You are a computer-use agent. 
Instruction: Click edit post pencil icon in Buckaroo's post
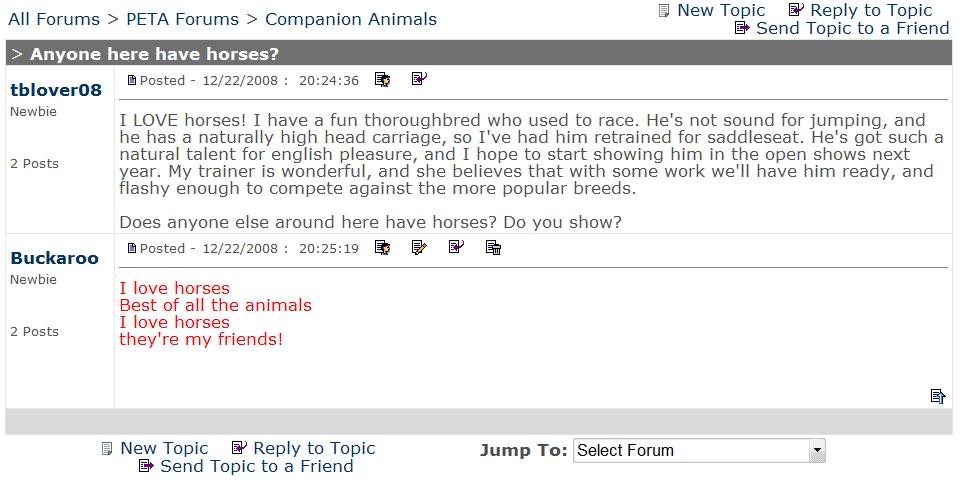point(419,248)
